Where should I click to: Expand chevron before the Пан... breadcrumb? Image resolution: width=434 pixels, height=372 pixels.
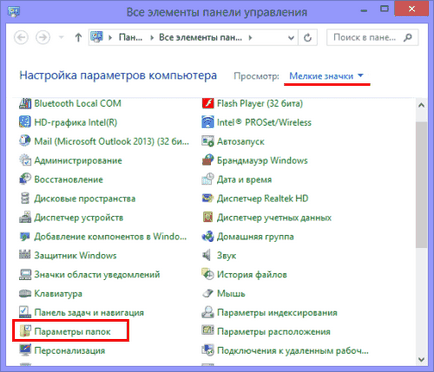click(x=110, y=38)
